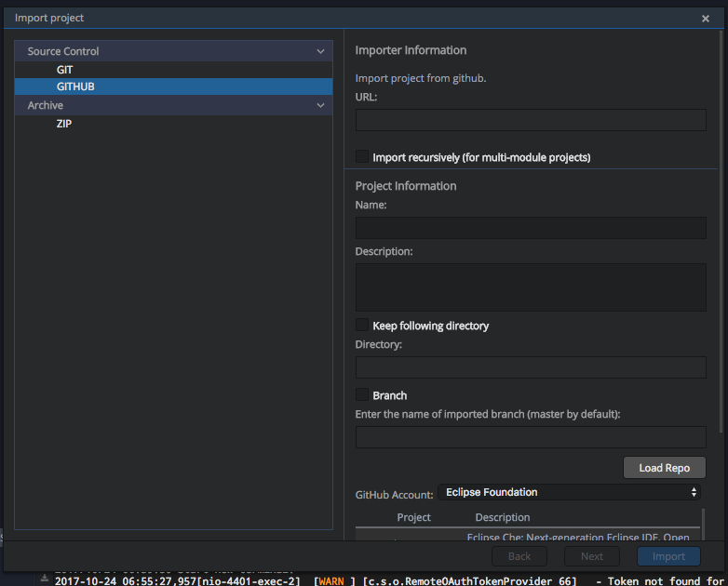Click the 'Import project from github.' text
The width and height of the screenshot is (728, 586).
tap(421, 78)
